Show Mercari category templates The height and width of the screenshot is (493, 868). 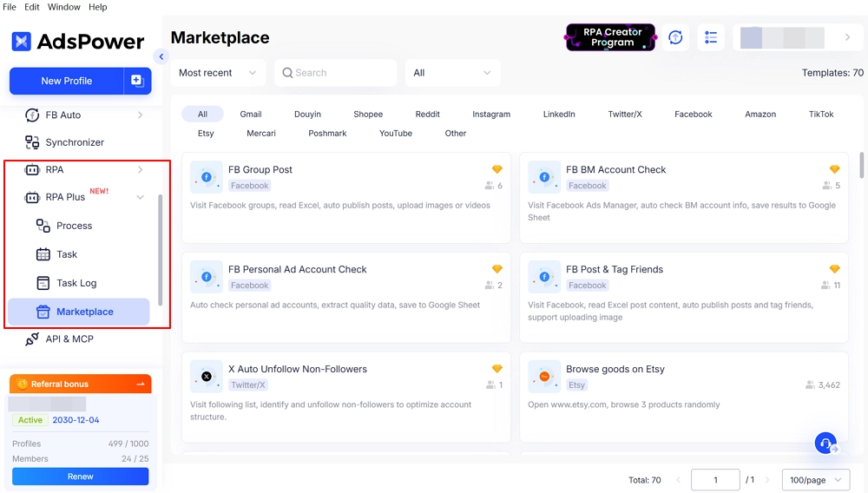click(260, 134)
